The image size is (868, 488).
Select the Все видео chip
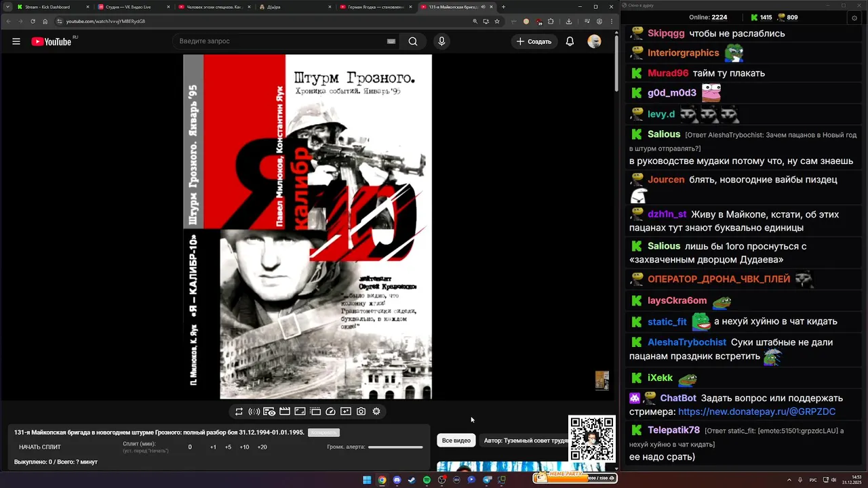coord(456,441)
